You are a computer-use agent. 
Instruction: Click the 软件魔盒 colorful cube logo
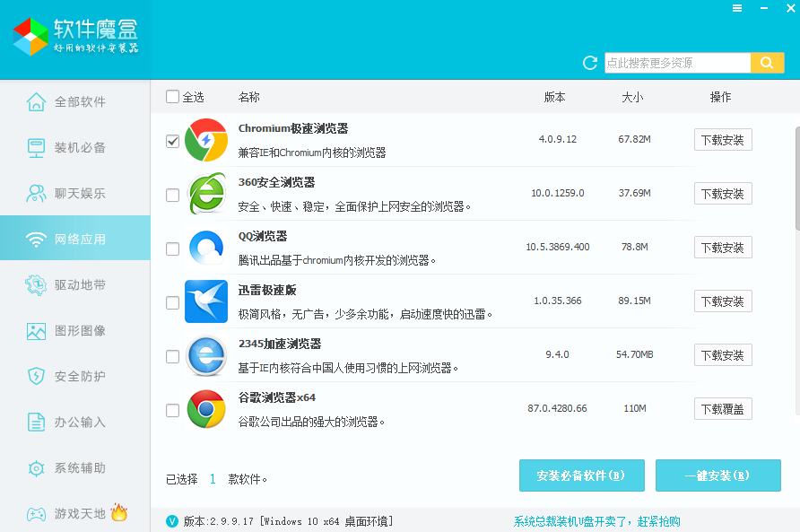[x=30, y=36]
